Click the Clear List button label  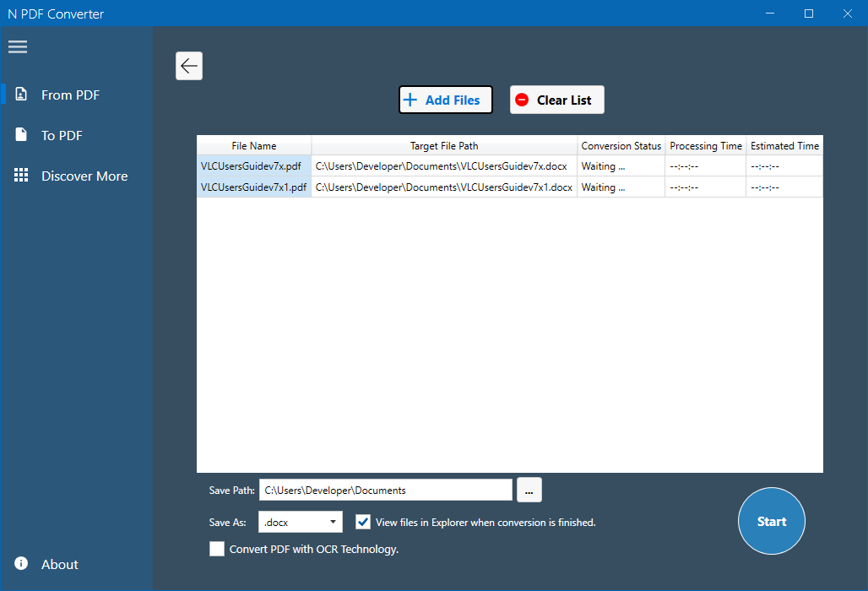click(564, 100)
